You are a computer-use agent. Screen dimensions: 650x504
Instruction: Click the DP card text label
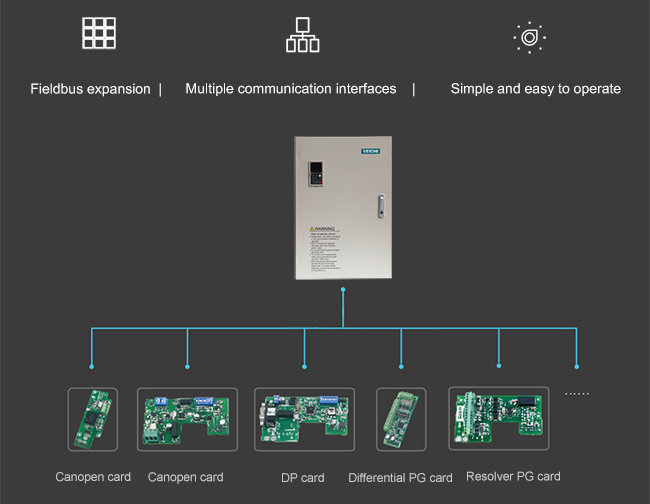pos(302,478)
